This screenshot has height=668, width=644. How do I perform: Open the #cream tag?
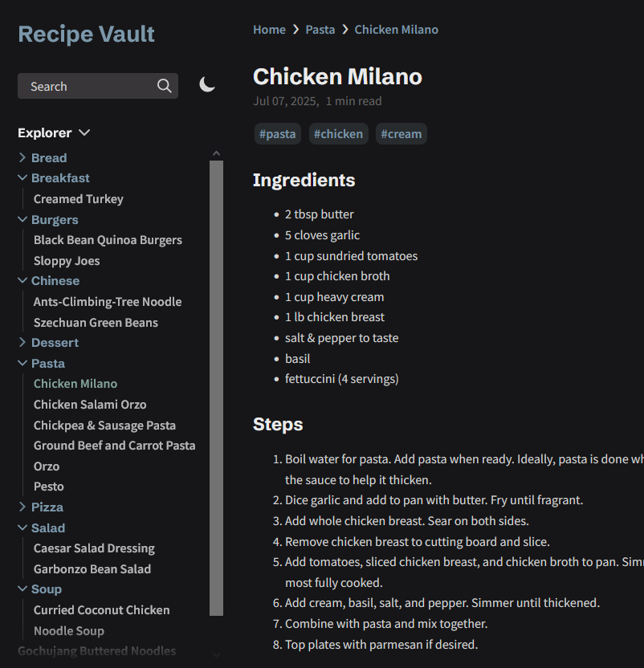[x=401, y=134]
